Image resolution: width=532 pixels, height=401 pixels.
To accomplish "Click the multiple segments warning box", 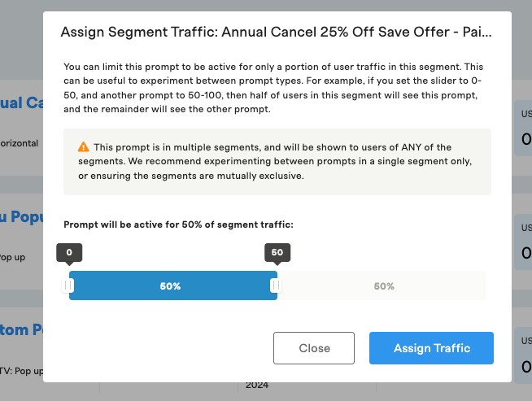I will pos(277,162).
